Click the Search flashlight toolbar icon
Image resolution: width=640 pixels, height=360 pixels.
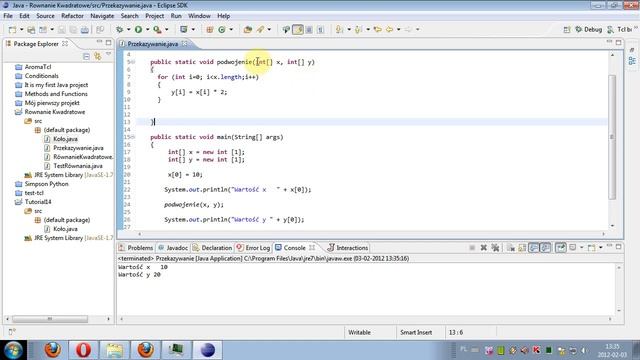click(260, 30)
